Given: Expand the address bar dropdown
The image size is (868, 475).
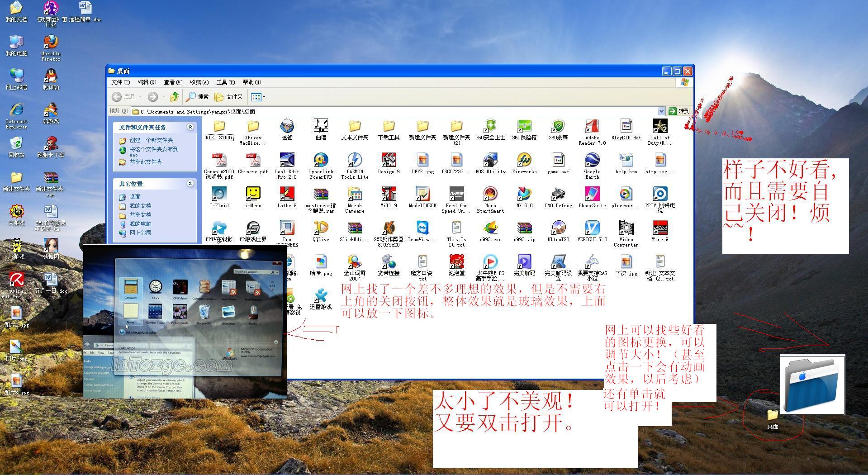Looking at the screenshot, I should (661, 111).
